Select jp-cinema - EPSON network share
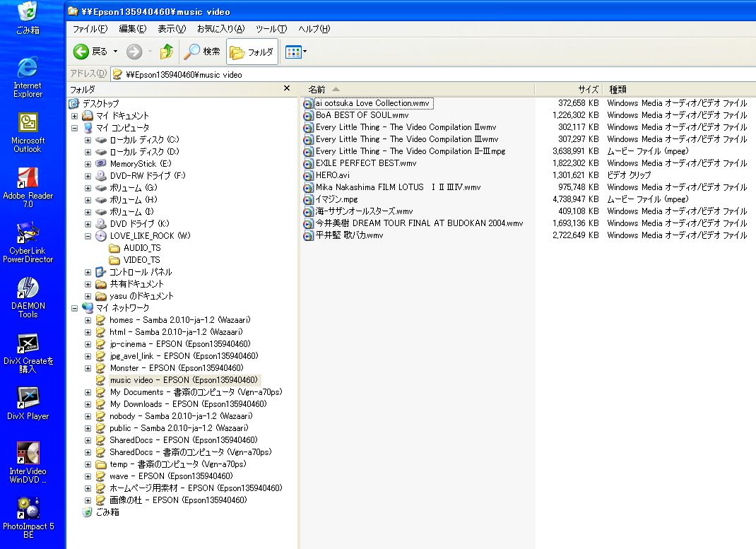The image size is (756, 549). (x=180, y=344)
